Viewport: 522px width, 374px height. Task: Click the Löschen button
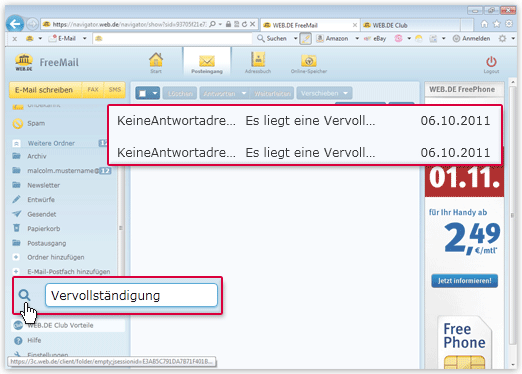pyautogui.click(x=180, y=94)
